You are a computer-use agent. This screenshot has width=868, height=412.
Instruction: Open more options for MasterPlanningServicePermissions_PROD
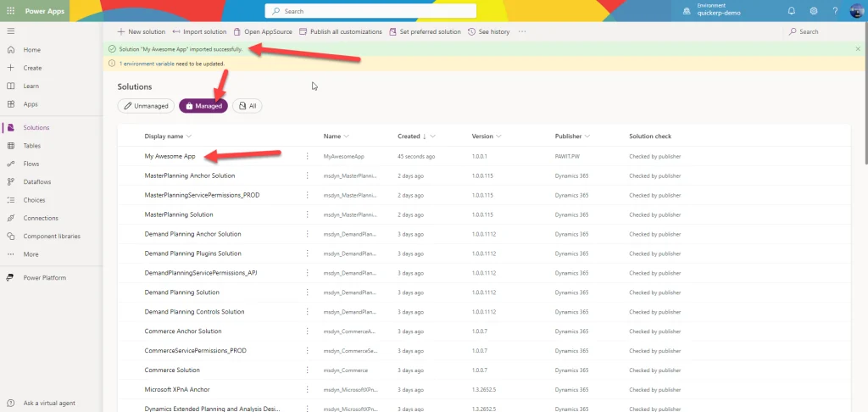tap(307, 196)
